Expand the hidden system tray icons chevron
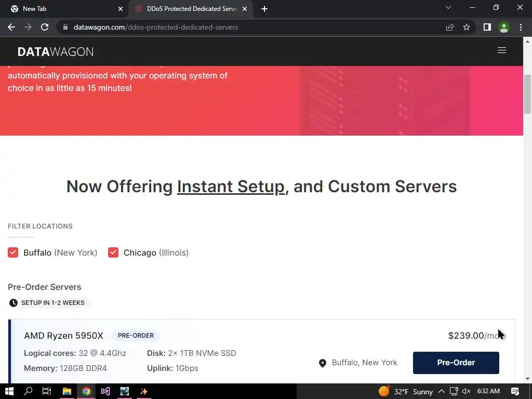The height and width of the screenshot is (399, 532). (x=442, y=392)
